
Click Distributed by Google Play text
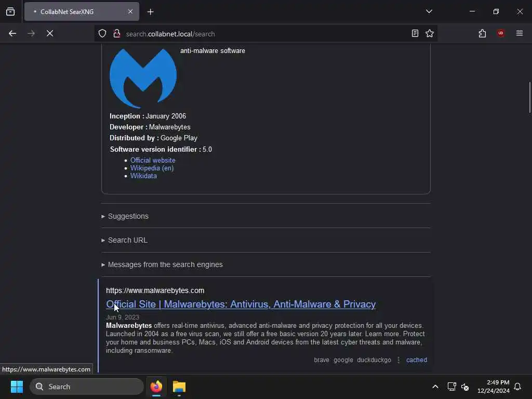pyautogui.click(x=153, y=138)
